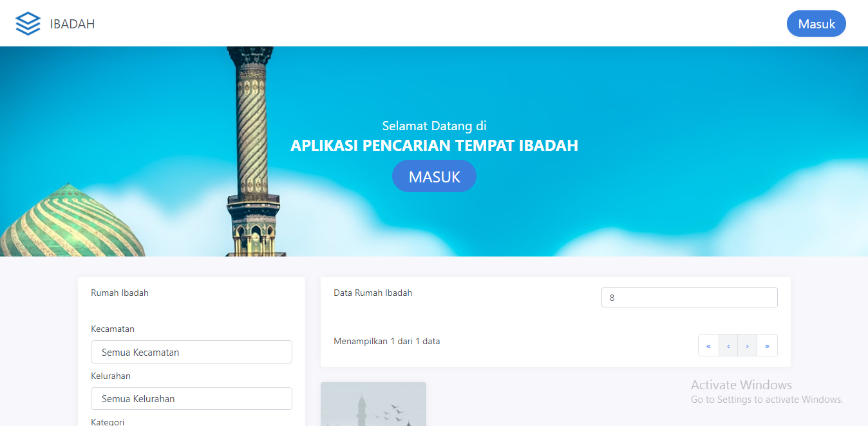868x426 pixels.
Task: Click the APLIKASI PENCARIAN TEMPAT IBADAH title
Action: [434, 146]
